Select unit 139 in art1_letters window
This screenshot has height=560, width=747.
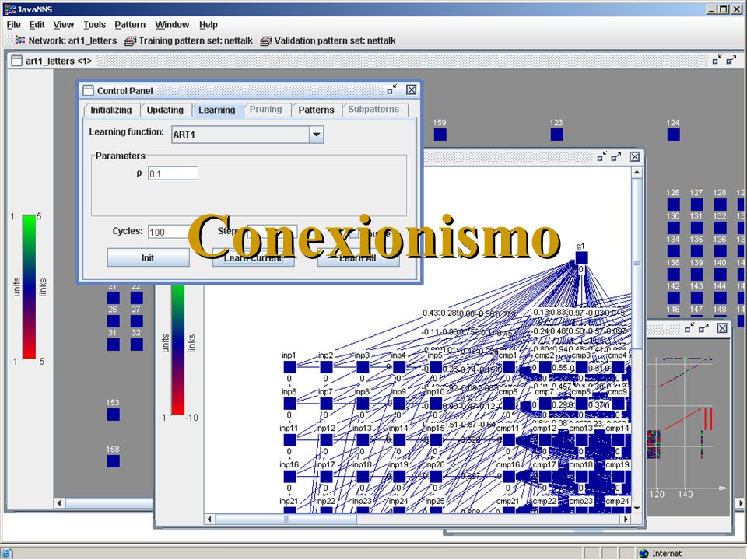[x=697, y=275]
